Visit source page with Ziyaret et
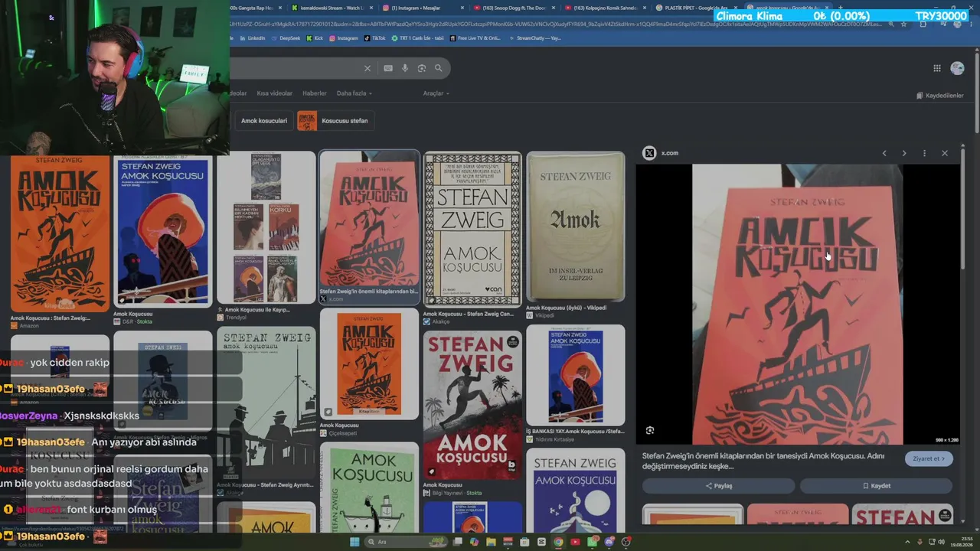Image resolution: width=980 pixels, height=551 pixels. click(x=929, y=458)
